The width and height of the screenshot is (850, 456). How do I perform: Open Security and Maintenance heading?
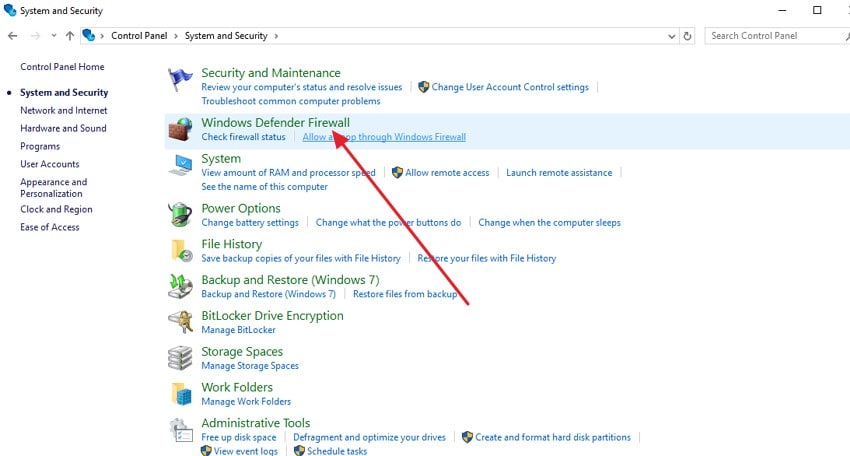(271, 73)
